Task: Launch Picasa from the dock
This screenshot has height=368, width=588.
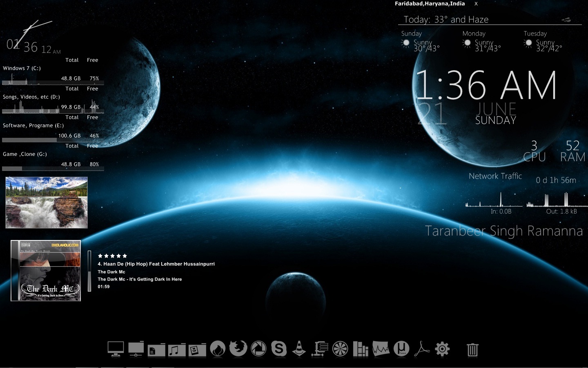Action: 258,349
